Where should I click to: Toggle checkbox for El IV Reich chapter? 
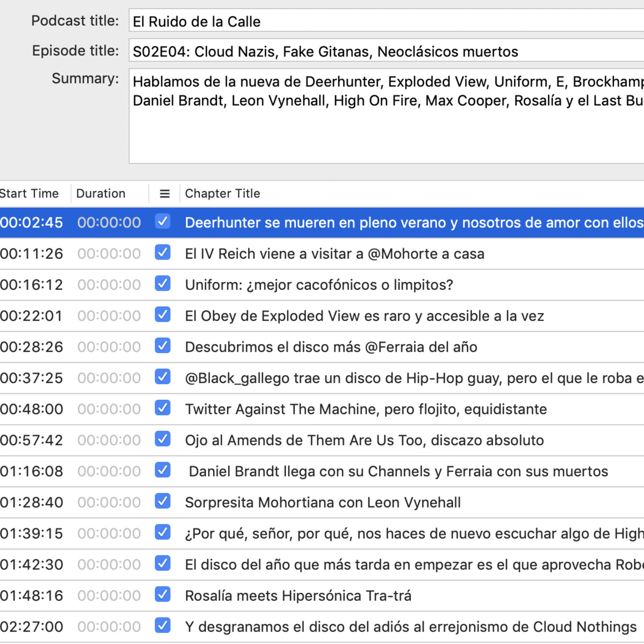(x=163, y=253)
